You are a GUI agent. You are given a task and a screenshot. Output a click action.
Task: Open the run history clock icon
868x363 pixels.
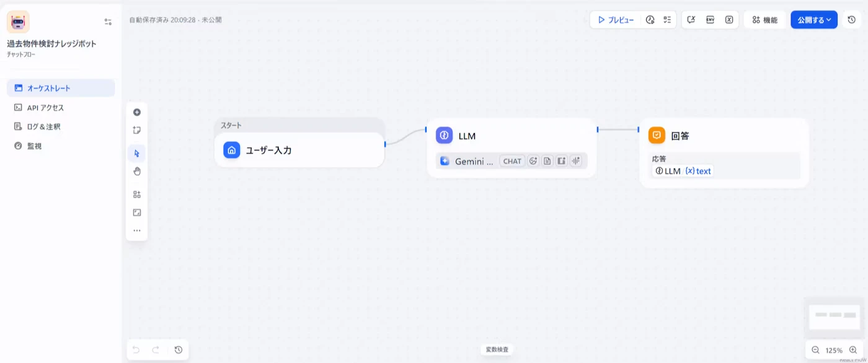(650, 20)
